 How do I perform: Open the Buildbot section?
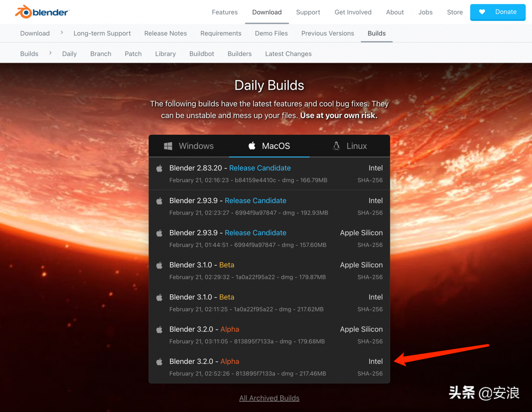(202, 54)
